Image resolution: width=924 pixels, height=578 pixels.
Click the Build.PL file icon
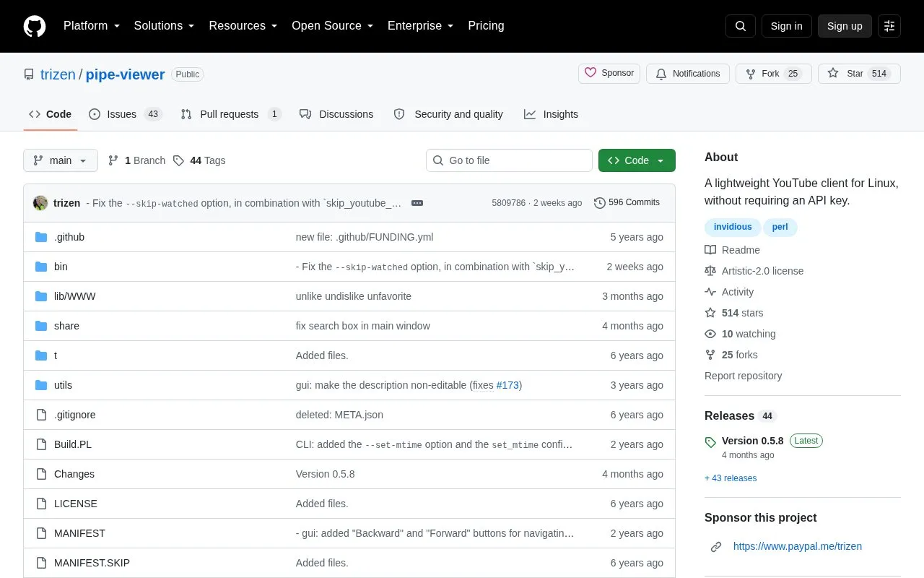point(41,444)
